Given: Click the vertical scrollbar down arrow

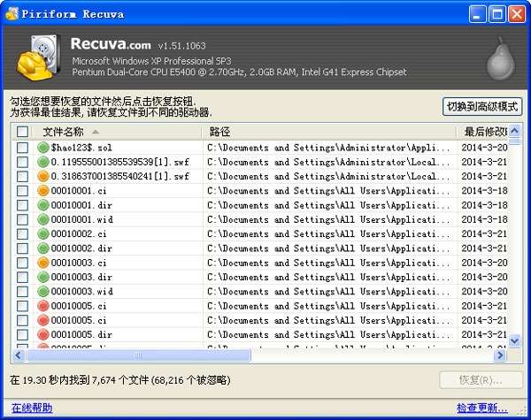Looking at the screenshot, I should click(515, 340).
